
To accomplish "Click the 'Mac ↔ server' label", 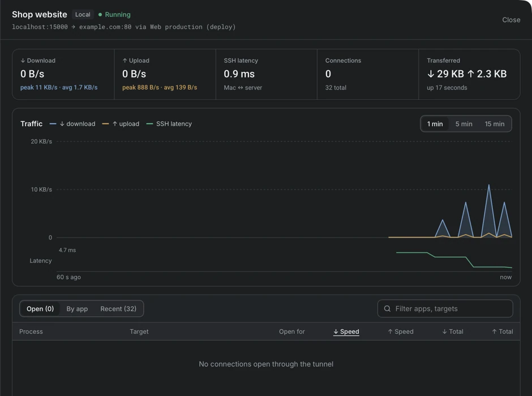I will pyautogui.click(x=243, y=88).
